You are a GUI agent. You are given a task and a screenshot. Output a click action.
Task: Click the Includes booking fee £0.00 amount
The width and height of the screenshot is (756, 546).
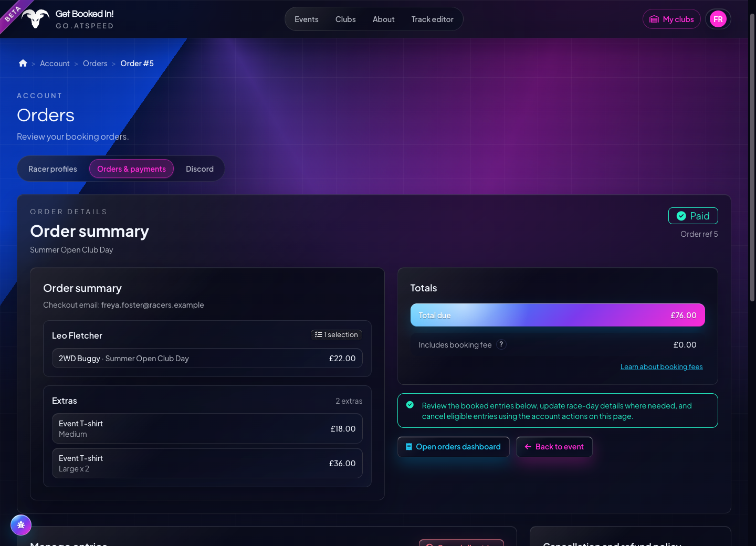click(685, 345)
